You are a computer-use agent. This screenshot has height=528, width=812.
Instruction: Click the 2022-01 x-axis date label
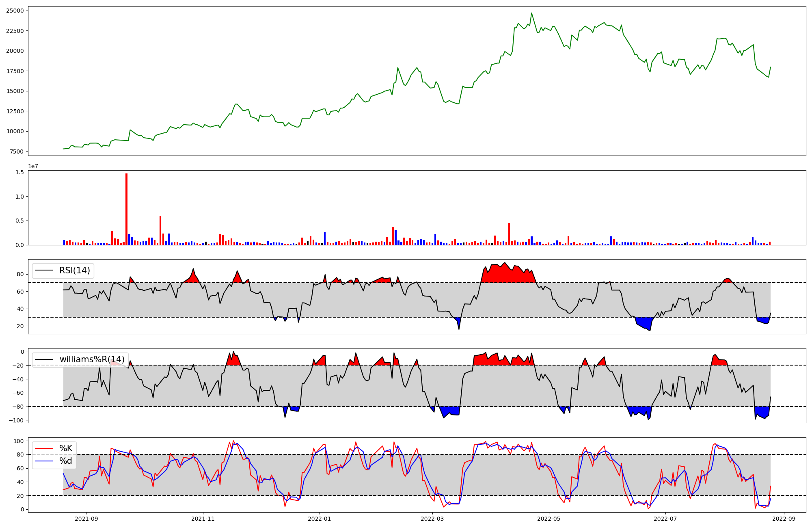pyautogui.click(x=320, y=519)
